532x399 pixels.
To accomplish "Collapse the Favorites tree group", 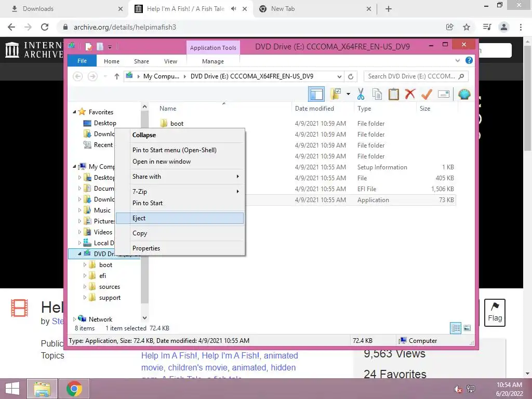I will 74,112.
